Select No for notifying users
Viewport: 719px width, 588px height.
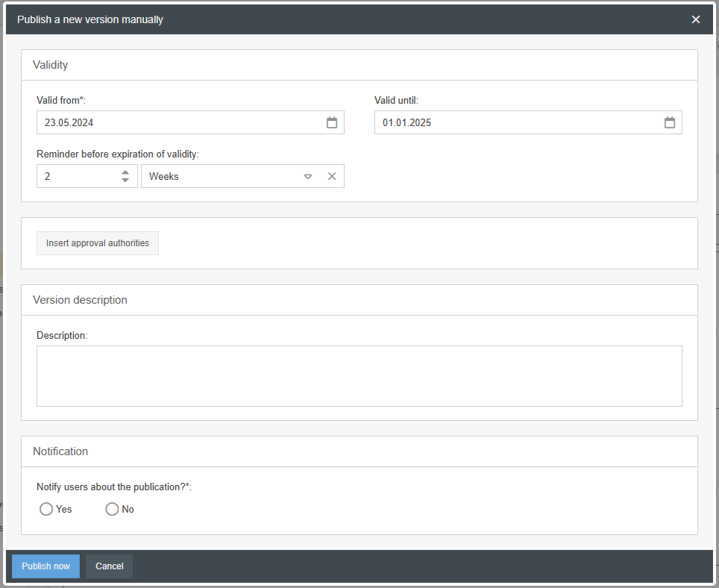(112, 509)
